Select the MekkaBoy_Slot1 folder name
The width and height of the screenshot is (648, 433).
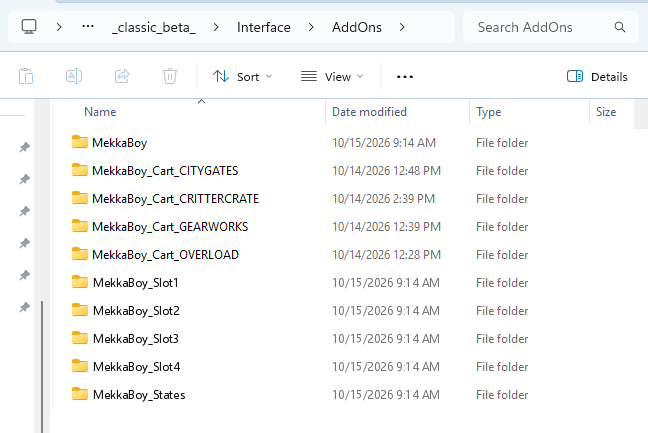point(136,283)
